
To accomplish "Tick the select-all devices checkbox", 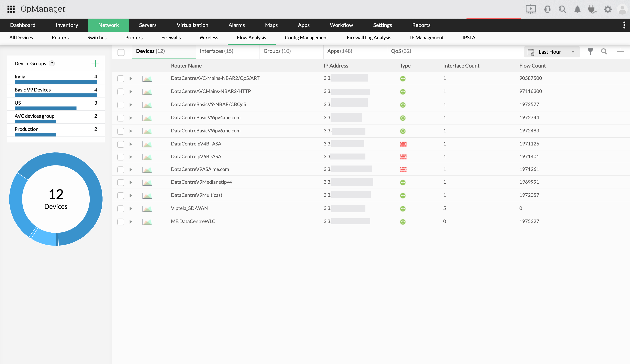I will [x=121, y=52].
